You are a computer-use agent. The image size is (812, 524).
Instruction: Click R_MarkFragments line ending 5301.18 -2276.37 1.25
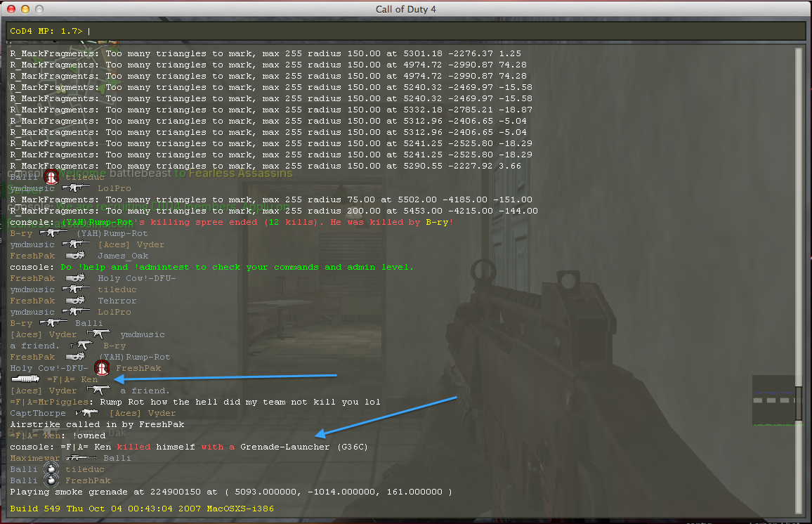(x=266, y=53)
